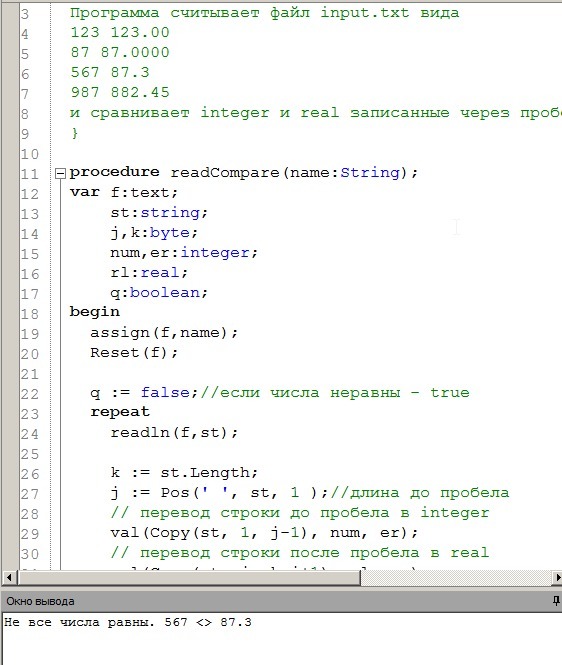Click the Окно вывода panel title

40,601
